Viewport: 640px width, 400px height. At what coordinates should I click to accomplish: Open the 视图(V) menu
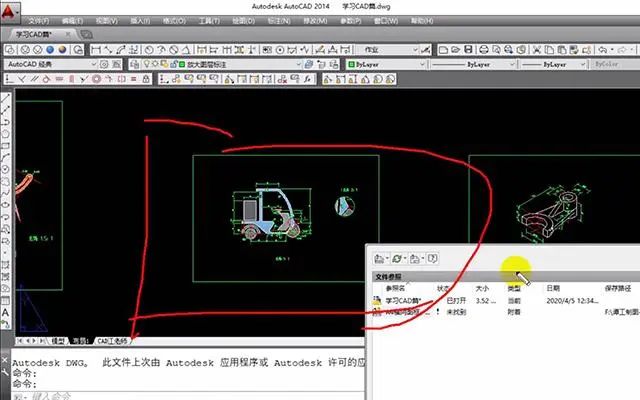107,21
